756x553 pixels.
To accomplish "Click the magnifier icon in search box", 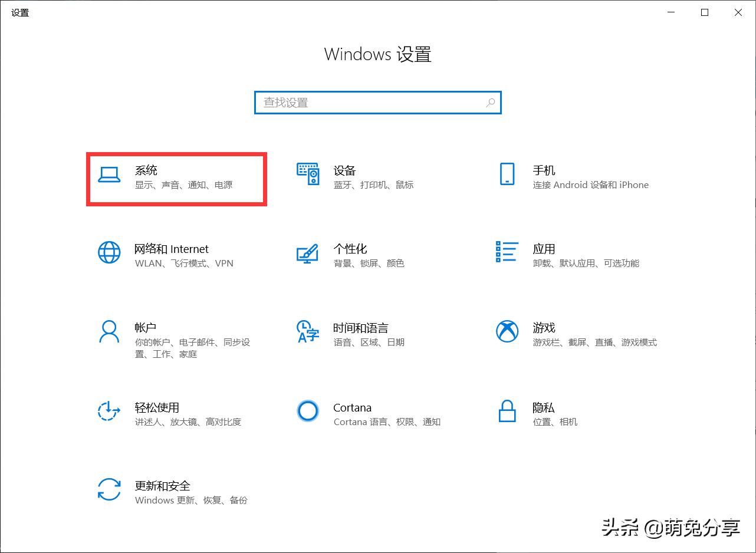I will (491, 103).
